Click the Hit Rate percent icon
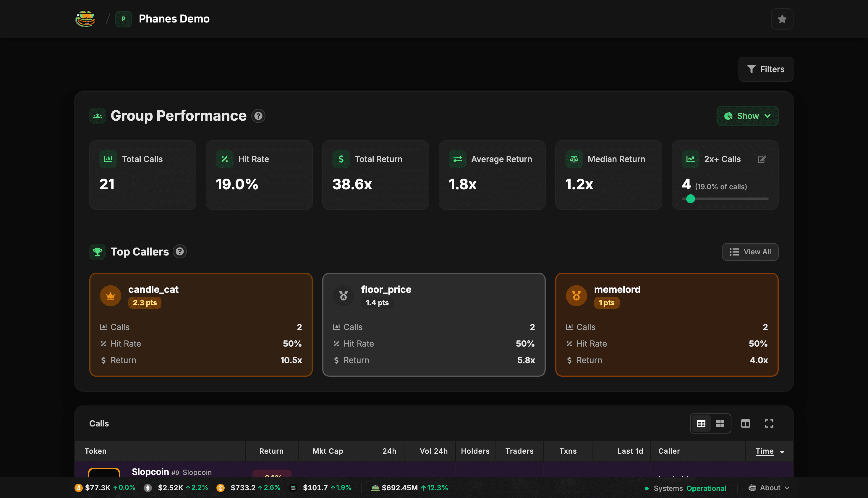This screenshot has height=498, width=868. pyautogui.click(x=225, y=159)
